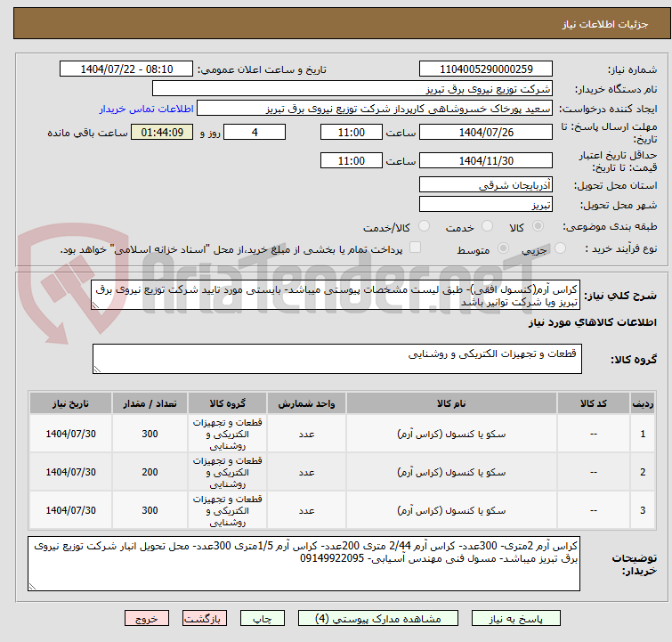Click the 'واحد شمارش' column header
Viewport: 672px width, 642px height.
coord(306,403)
